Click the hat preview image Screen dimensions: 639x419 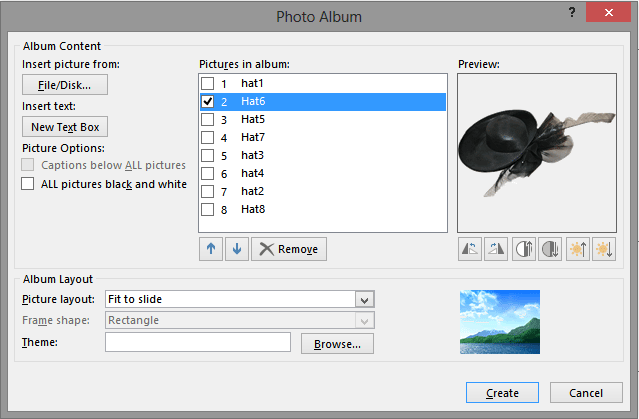click(537, 153)
